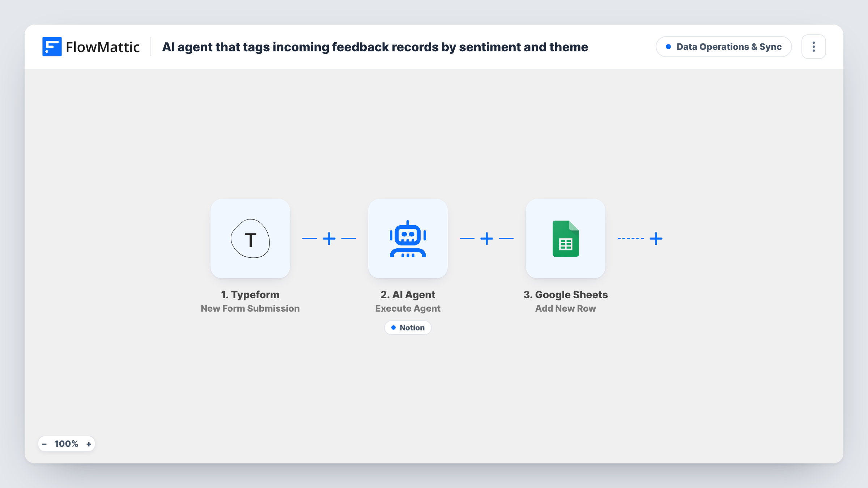Select the '1. Typeform' label
The height and width of the screenshot is (488, 868).
click(x=250, y=295)
